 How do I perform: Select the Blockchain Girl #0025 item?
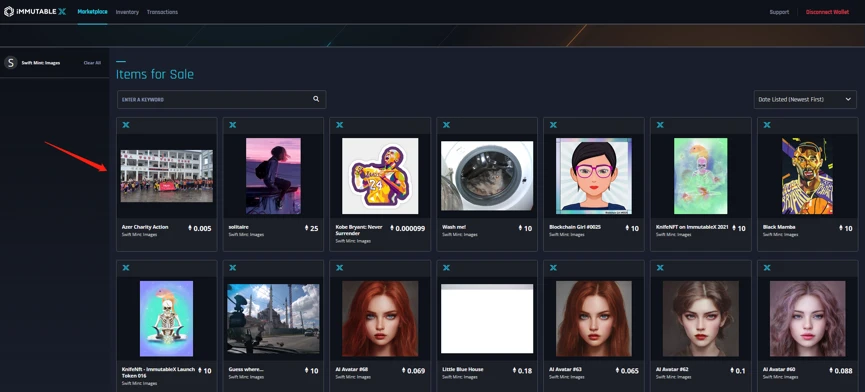pos(594,184)
